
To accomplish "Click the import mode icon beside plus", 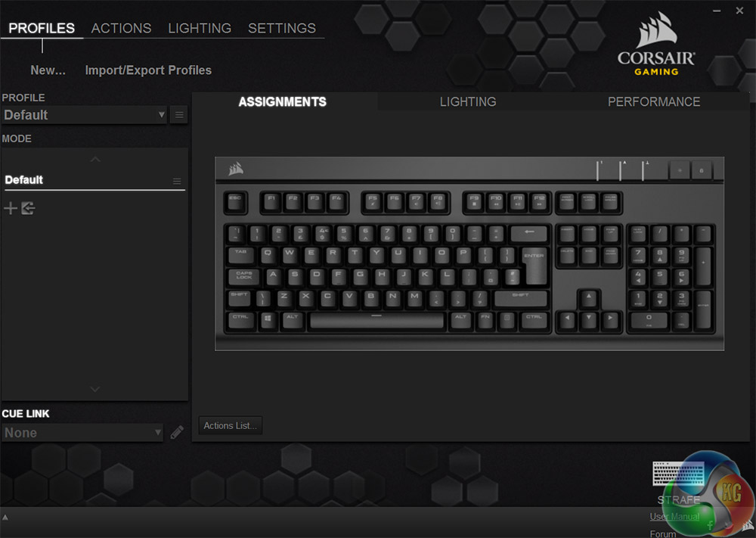I will point(28,208).
